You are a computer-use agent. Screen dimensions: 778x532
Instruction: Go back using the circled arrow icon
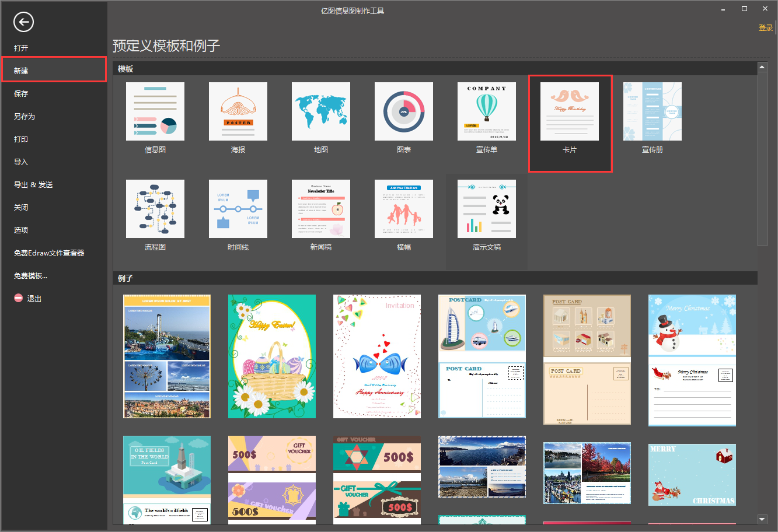pos(23,22)
